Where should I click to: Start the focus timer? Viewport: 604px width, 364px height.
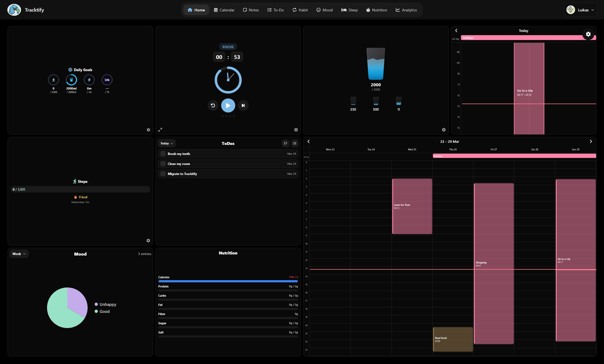click(228, 105)
